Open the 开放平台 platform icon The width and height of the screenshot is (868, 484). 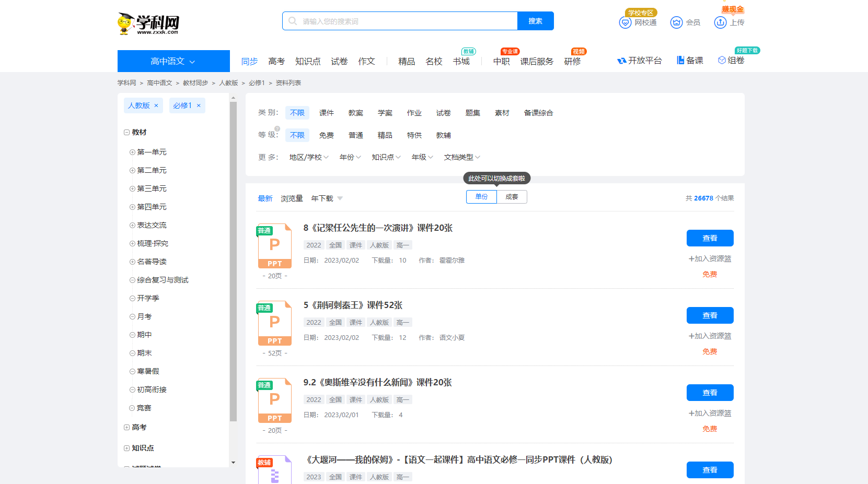click(x=622, y=61)
